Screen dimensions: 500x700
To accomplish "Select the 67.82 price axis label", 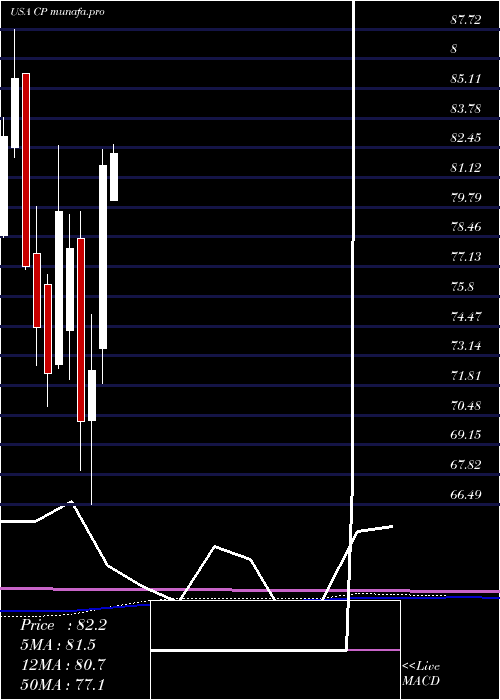I will pos(466,465).
